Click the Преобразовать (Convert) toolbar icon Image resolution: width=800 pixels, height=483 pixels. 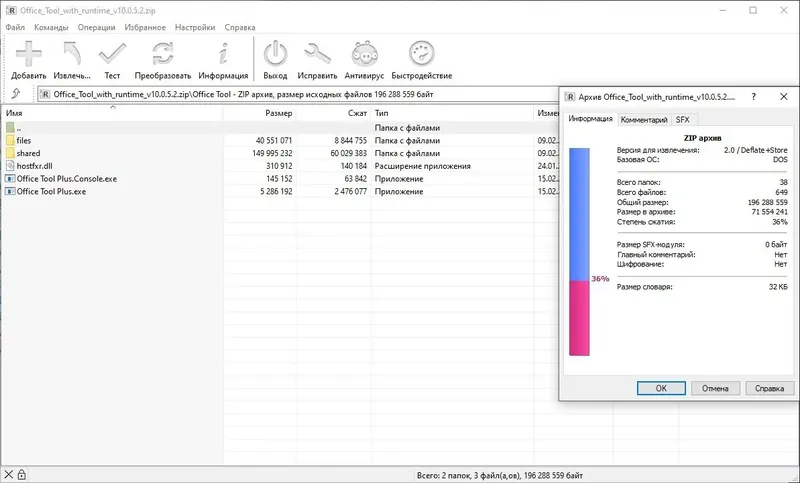coord(163,54)
